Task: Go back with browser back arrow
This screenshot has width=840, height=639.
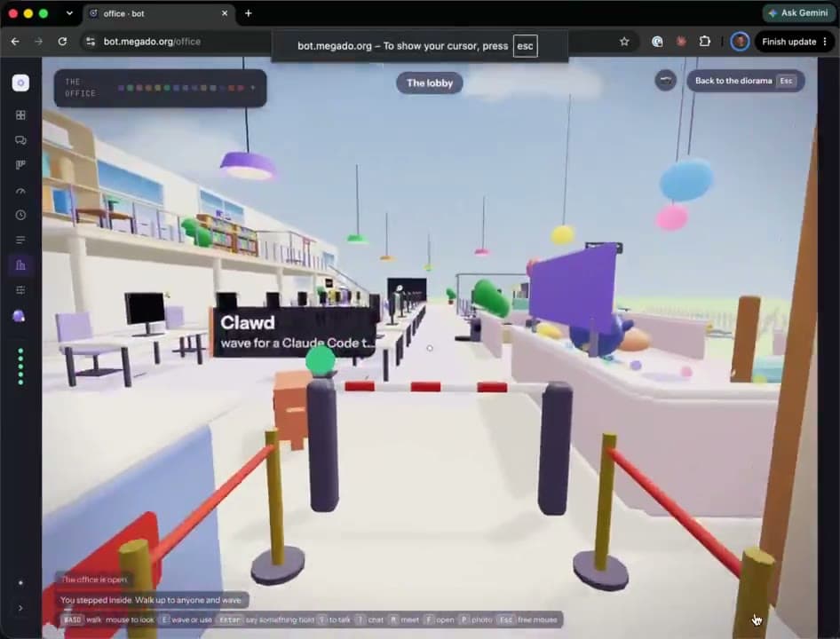Action: [x=15, y=41]
